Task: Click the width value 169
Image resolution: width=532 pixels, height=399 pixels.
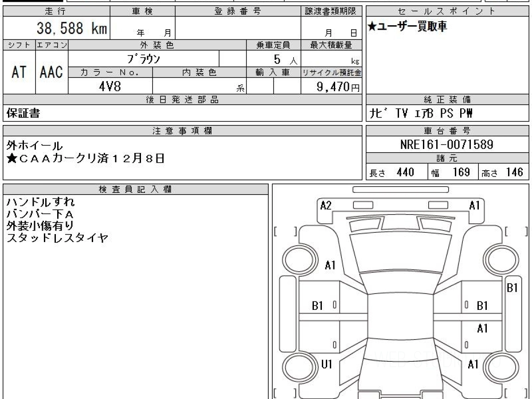Action: [461, 172]
